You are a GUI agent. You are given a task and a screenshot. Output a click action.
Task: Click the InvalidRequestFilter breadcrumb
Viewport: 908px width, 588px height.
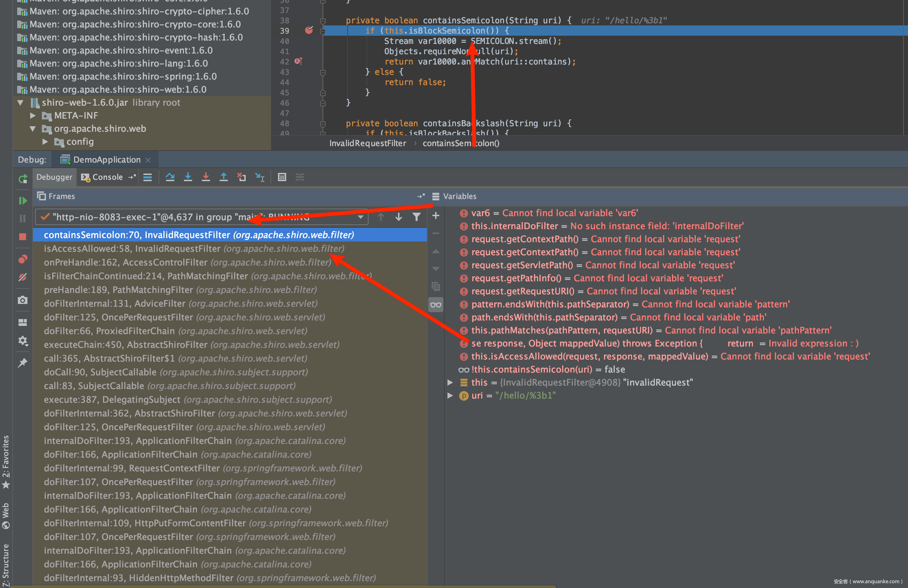(368, 143)
